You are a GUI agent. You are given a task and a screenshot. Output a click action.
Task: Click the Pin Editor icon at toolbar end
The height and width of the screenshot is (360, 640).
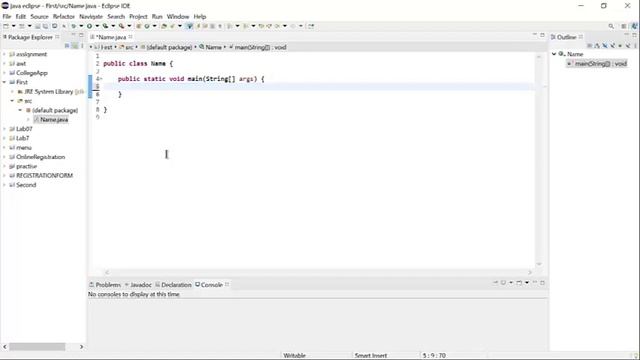click(x=311, y=26)
